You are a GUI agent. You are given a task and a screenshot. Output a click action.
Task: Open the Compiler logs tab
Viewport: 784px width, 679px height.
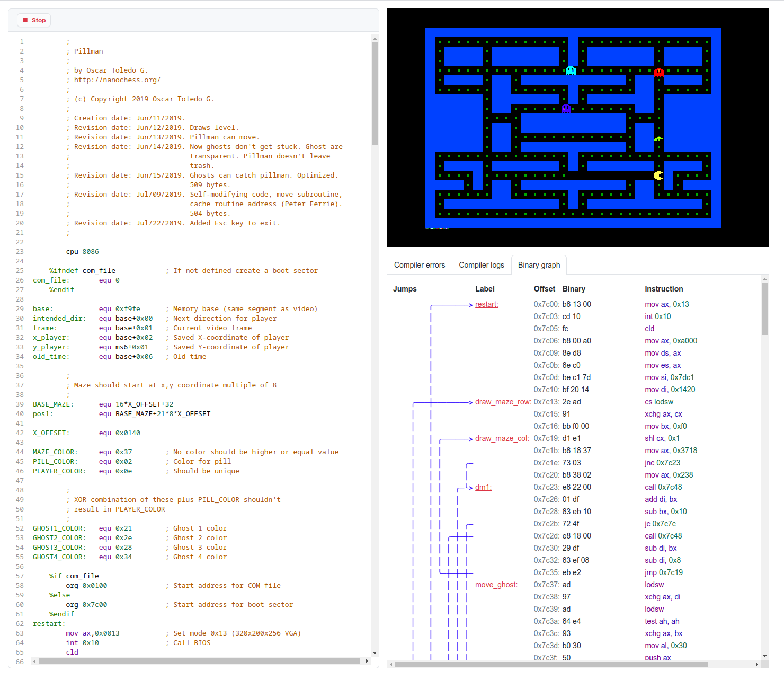click(x=482, y=265)
